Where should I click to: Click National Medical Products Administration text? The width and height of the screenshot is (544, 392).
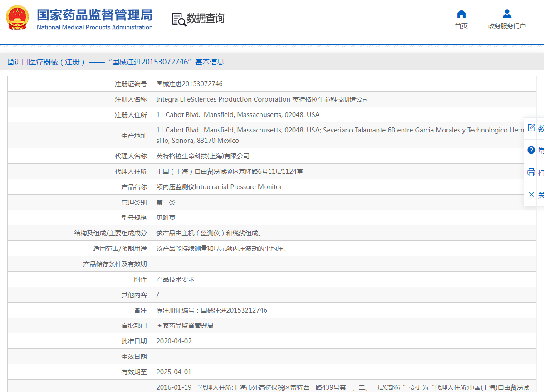(x=95, y=27)
